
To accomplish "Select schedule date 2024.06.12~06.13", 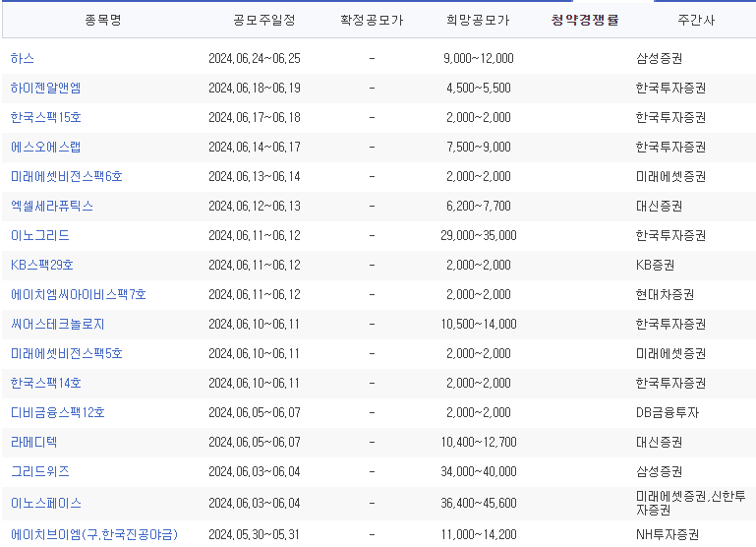I will (255, 206).
